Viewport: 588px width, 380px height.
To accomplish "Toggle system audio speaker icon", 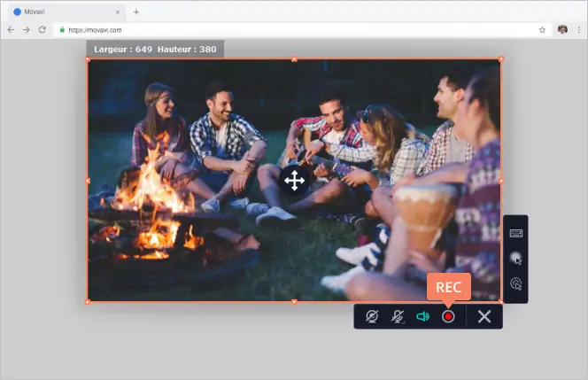I will point(422,316).
